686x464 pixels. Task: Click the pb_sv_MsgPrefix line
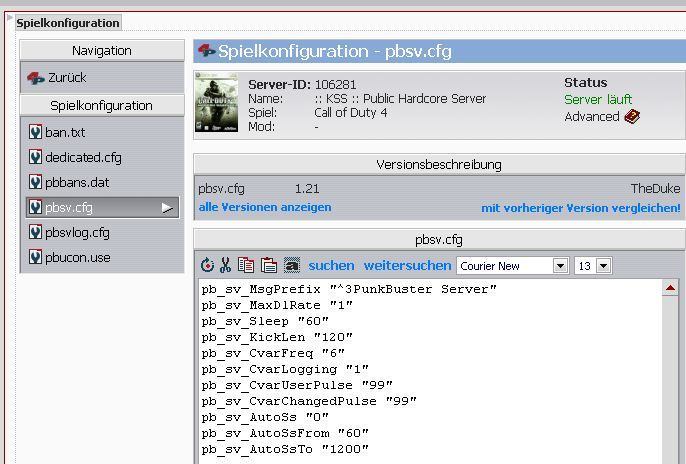pos(349,289)
